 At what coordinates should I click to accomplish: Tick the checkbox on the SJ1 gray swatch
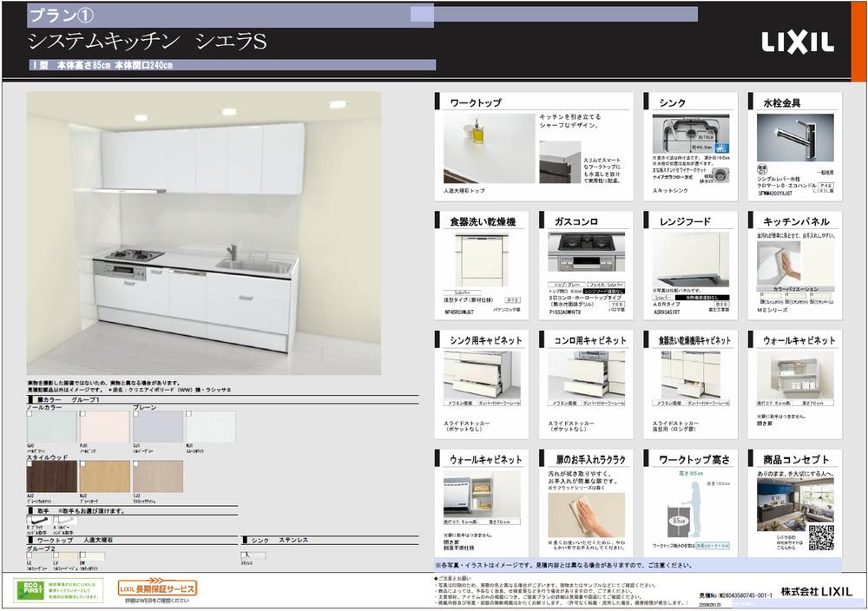(x=135, y=413)
